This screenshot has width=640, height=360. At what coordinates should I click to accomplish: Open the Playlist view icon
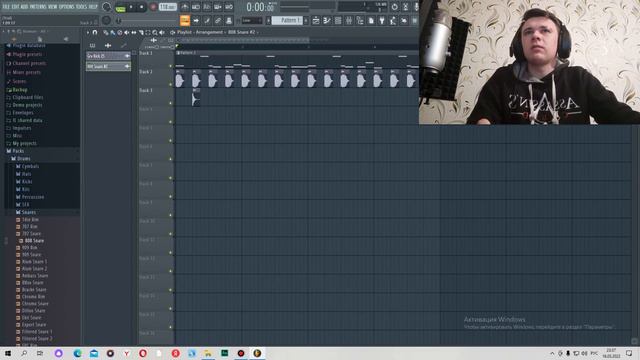point(316,20)
